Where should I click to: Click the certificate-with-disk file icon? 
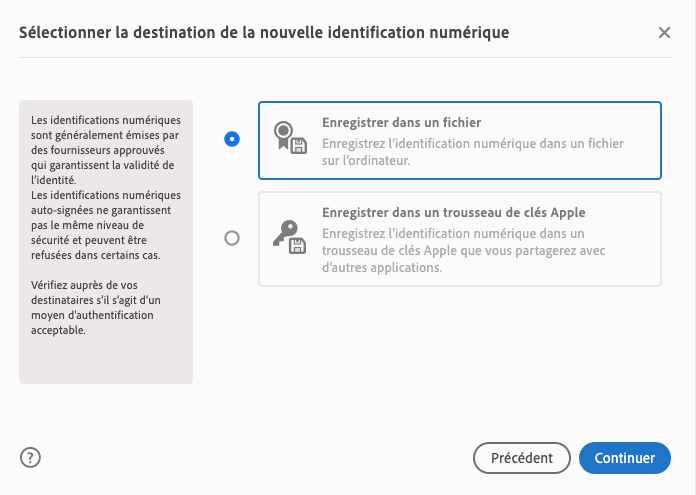tap(290, 139)
